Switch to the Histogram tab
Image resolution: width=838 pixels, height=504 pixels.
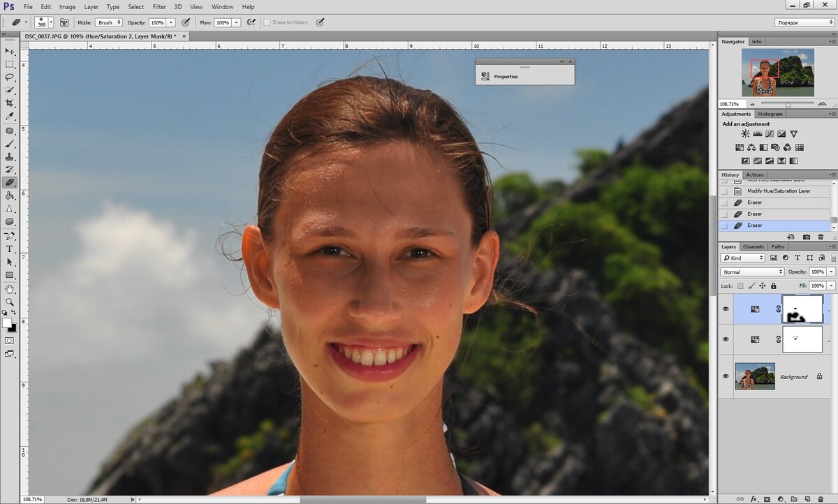[770, 114]
